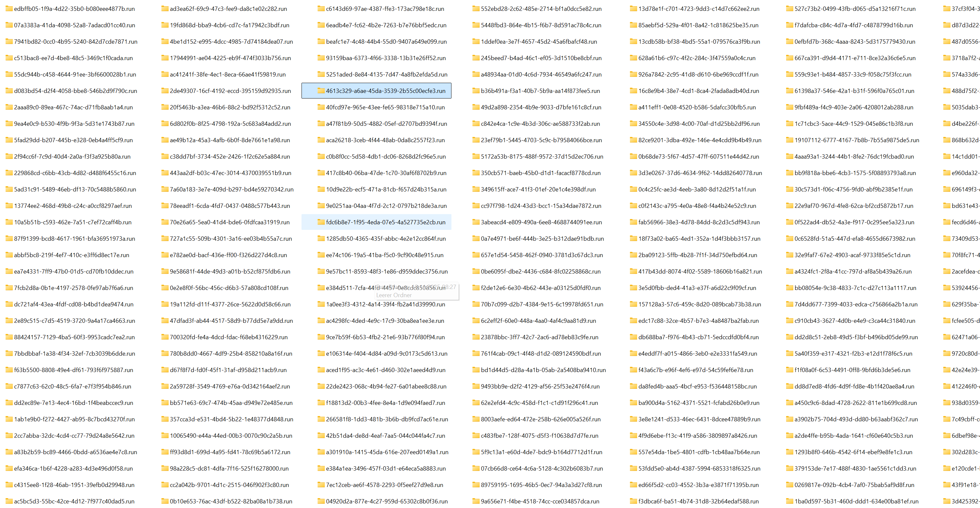The height and width of the screenshot is (508, 980).
Task: Click folder icon of fdc6b8e7-1f95-4eda-07e5-4a527735e2cb.run
Action: 321,222
